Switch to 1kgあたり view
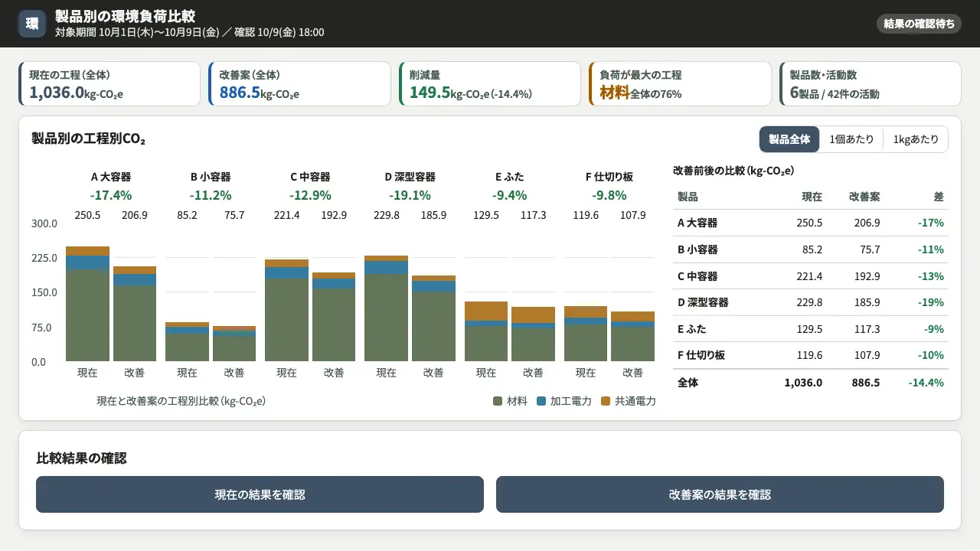980x551 pixels. [916, 139]
